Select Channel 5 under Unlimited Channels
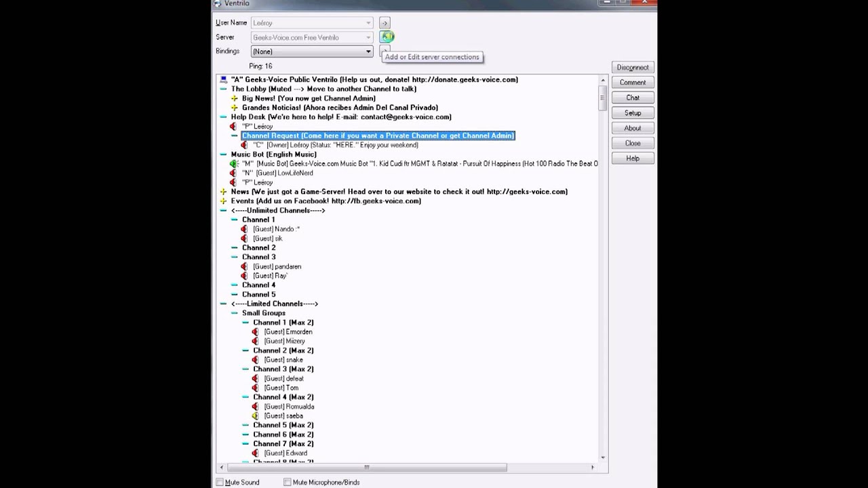This screenshot has width=868, height=488. (x=259, y=295)
